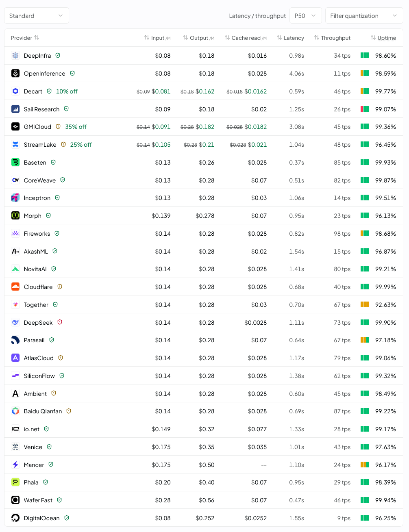
Task: Click the red shield badge next to DeepSeek
Action: [60, 322]
